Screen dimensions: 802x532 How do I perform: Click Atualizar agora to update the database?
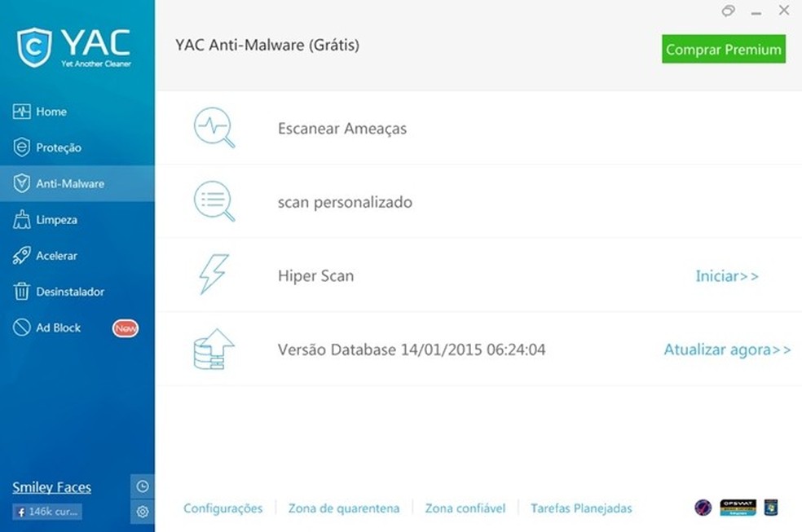pos(726,349)
